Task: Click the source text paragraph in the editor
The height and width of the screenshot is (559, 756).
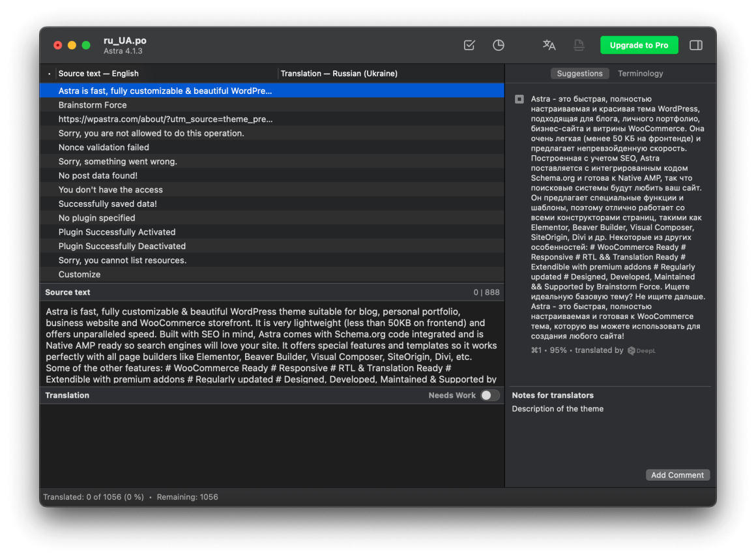Action: point(272,345)
